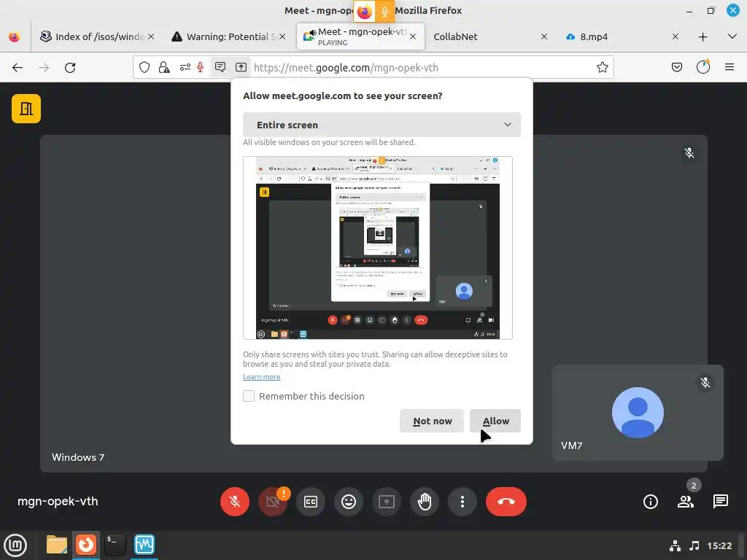
Task: Go back to the previous page
Action: (x=18, y=68)
